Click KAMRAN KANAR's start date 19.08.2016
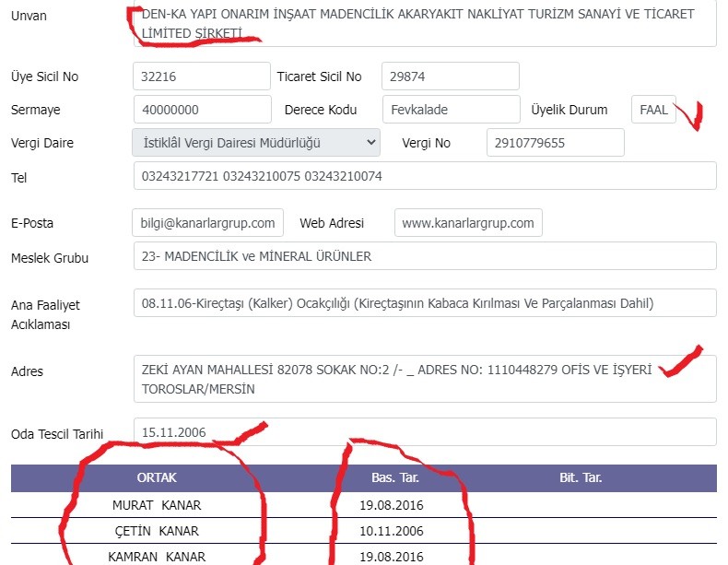728x565 pixels. click(x=392, y=557)
